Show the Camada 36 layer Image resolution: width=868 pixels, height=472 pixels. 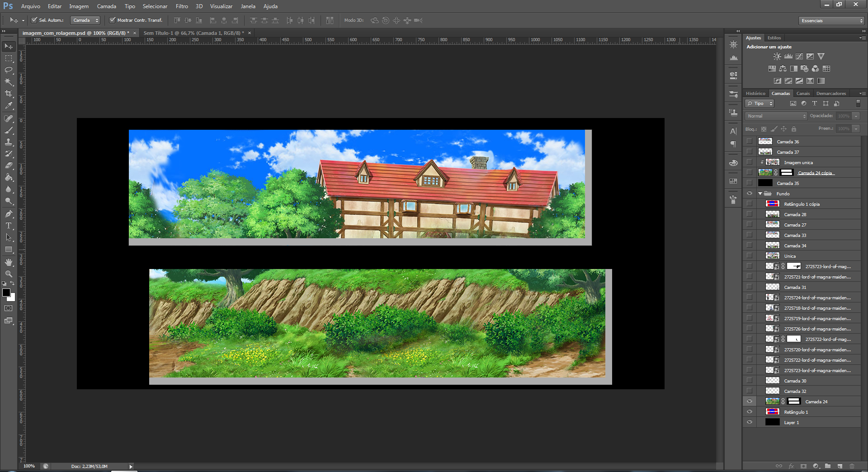(x=750, y=142)
